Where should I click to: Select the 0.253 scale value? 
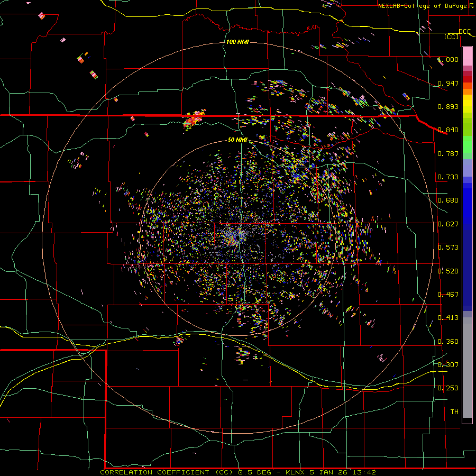click(448, 388)
